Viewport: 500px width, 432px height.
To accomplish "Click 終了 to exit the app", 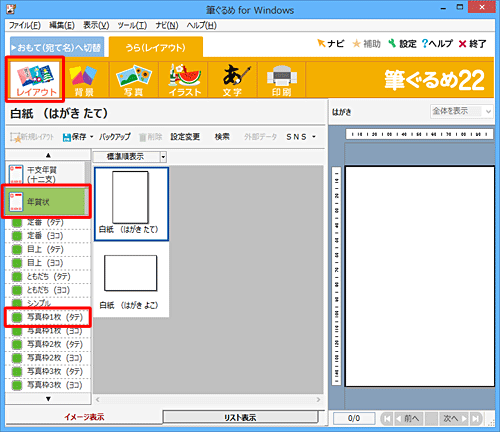I will tap(472, 44).
